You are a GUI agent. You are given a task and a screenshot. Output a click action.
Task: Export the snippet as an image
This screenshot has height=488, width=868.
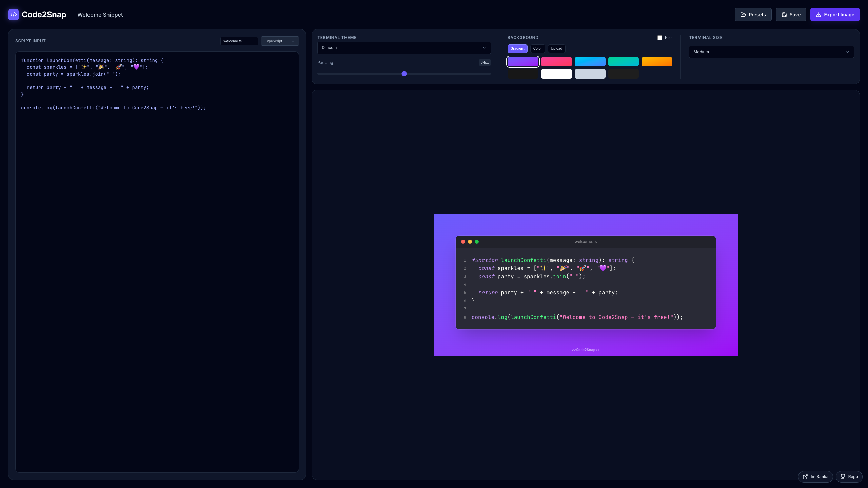click(835, 15)
